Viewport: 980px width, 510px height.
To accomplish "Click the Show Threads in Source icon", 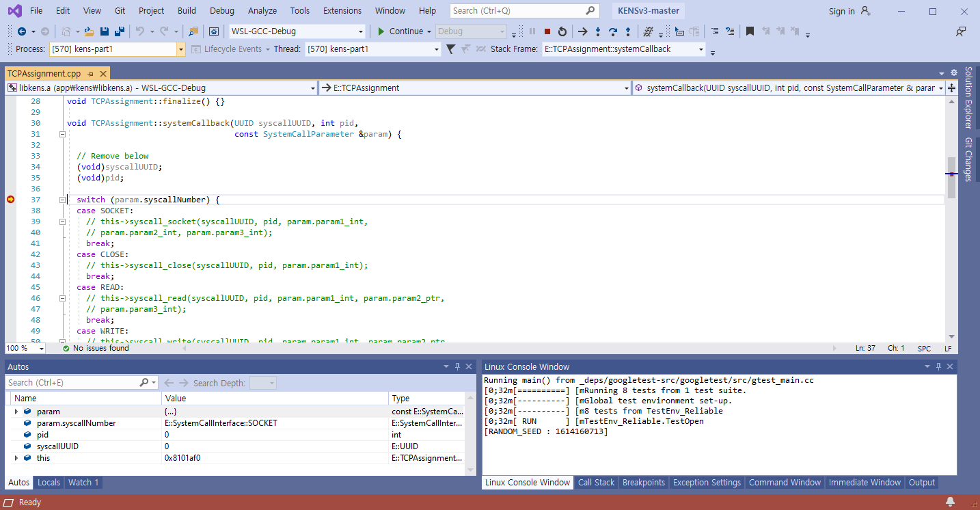I will tap(648, 31).
